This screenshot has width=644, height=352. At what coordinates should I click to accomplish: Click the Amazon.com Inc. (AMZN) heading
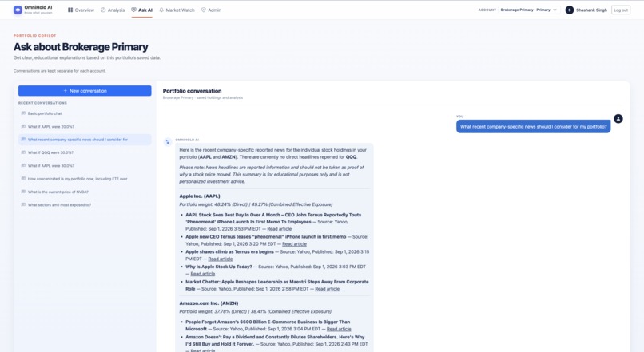209,303
